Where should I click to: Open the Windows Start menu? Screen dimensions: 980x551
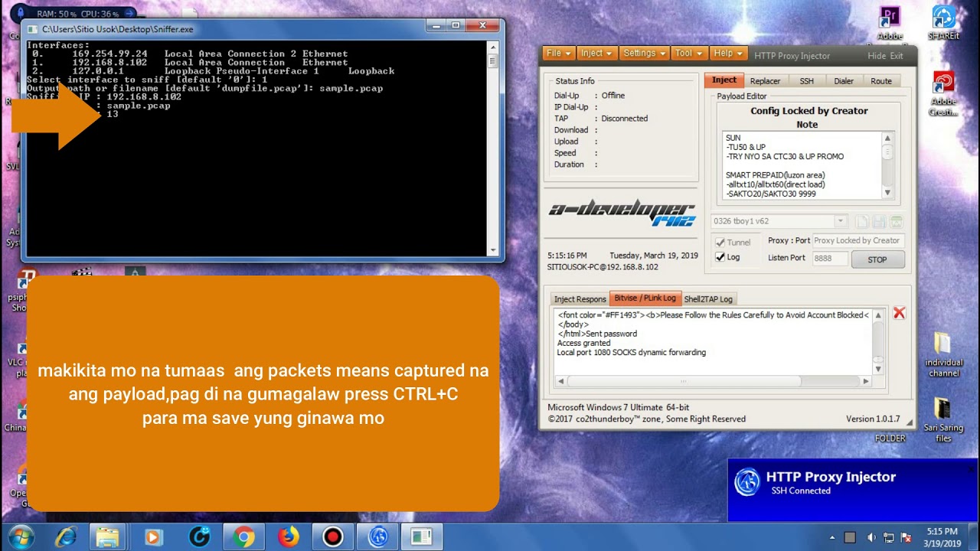(21, 536)
